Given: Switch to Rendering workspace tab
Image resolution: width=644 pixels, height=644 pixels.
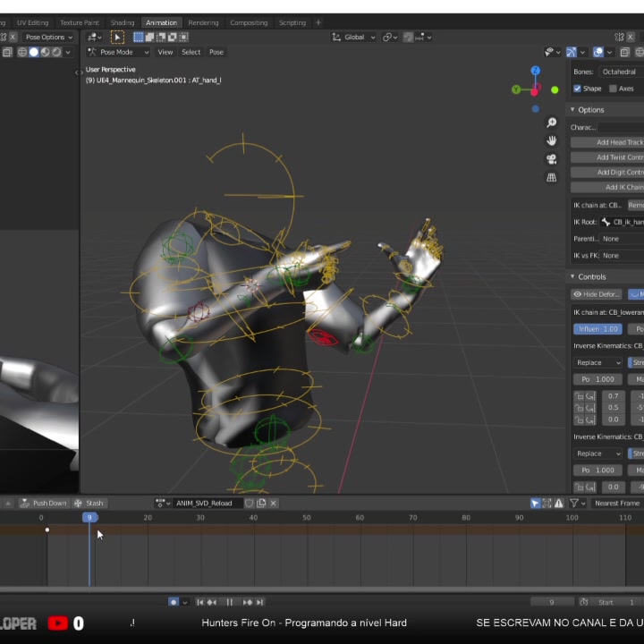Looking at the screenshot, I should [203, 22].
